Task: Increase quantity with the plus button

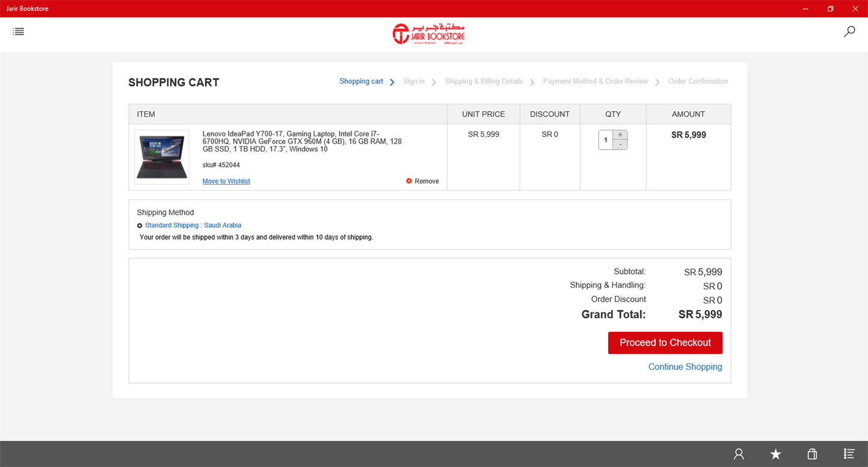Action: click(620, 135)
